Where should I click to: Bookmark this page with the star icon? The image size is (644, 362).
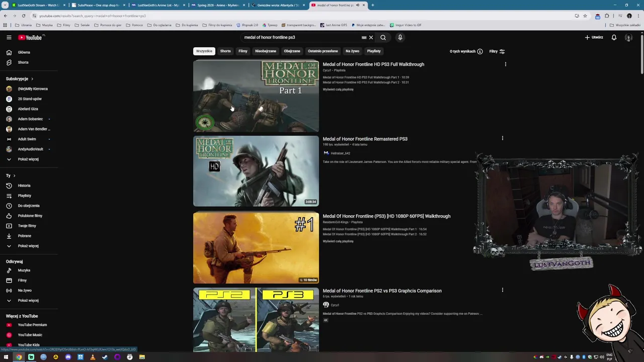(x=585, y=16)
